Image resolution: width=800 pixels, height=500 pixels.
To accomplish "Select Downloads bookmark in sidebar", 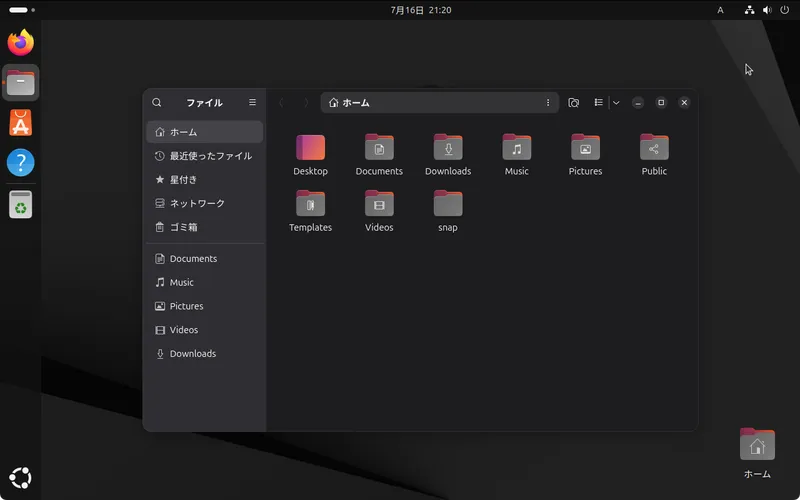I will [x=205, y=354].
